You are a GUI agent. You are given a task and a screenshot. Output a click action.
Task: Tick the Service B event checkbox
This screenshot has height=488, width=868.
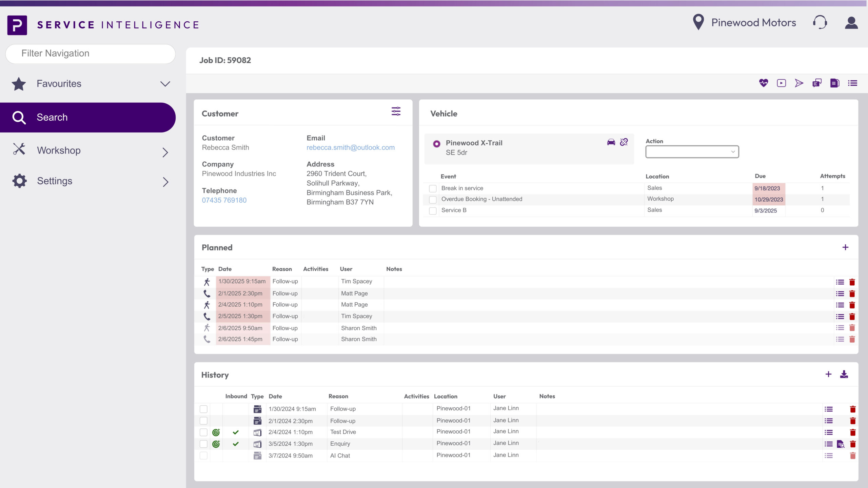[433, 211]
